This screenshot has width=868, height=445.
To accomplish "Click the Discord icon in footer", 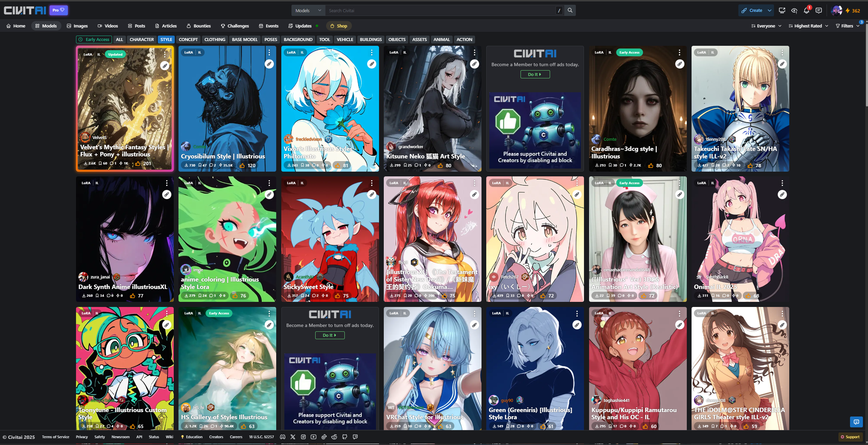I will pyautogui.click(x=282, y=437).
